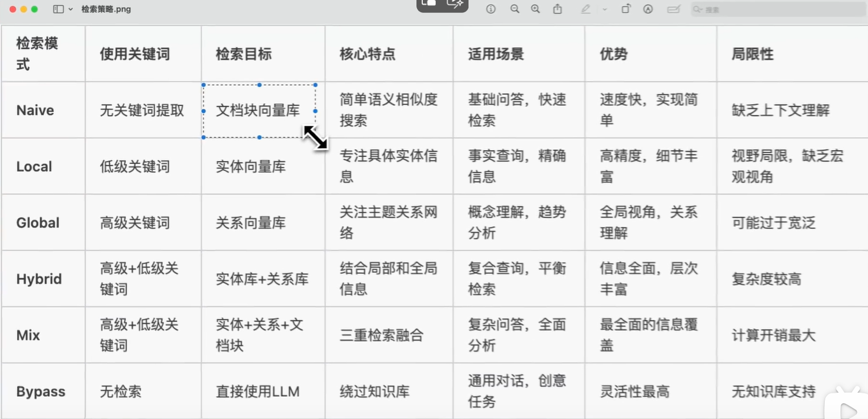Rotate the image with the Rotate icon

626,9
